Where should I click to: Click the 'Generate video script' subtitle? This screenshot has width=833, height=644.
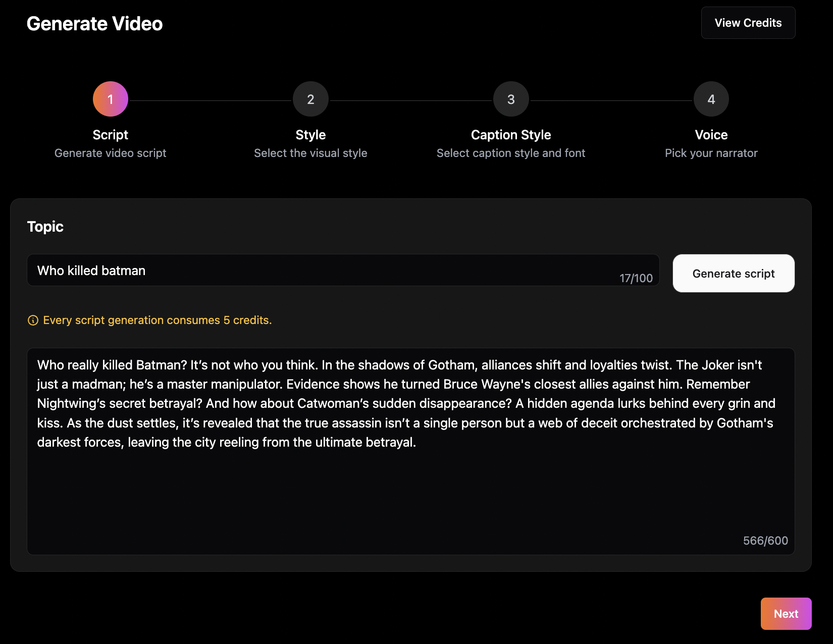click(110, 153)
